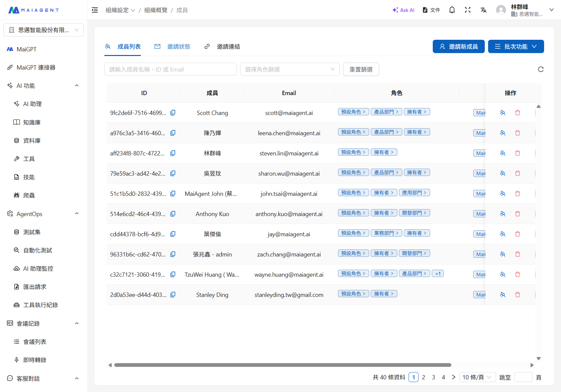Click the role assignment icon in Anthony Kuo's row
Screen dimensions: 561x392
503,214
